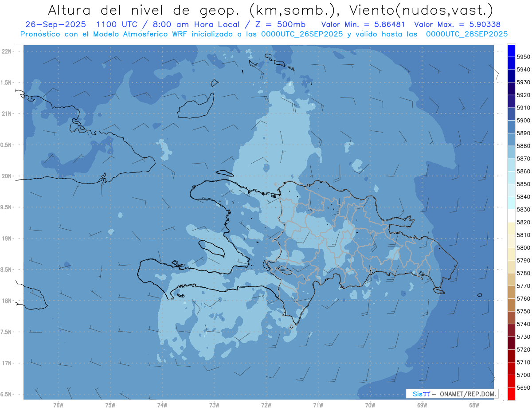This screenshot has width=532, height=411.
Task: Click the "5900" colorbar label
Action: [524, 120]
